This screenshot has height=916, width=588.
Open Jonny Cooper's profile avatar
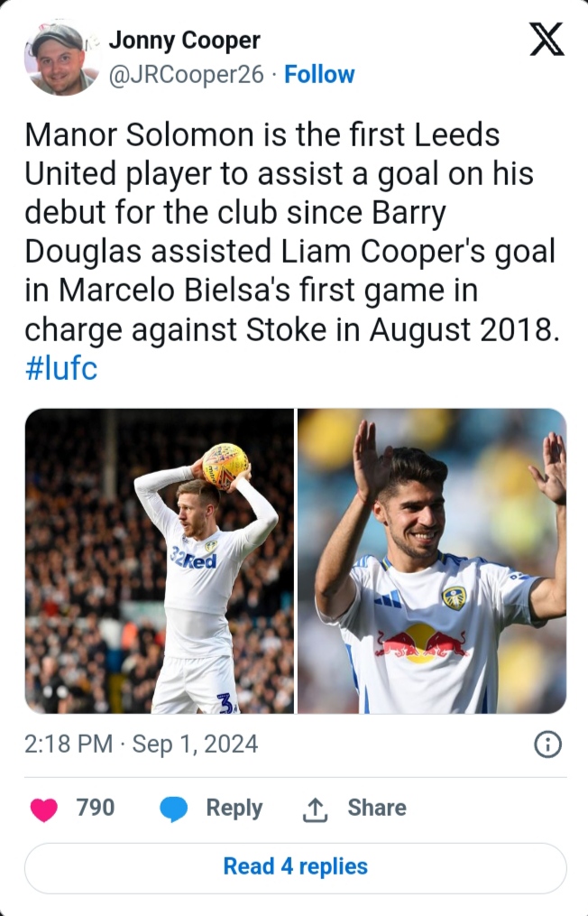(x=60, y=57)
